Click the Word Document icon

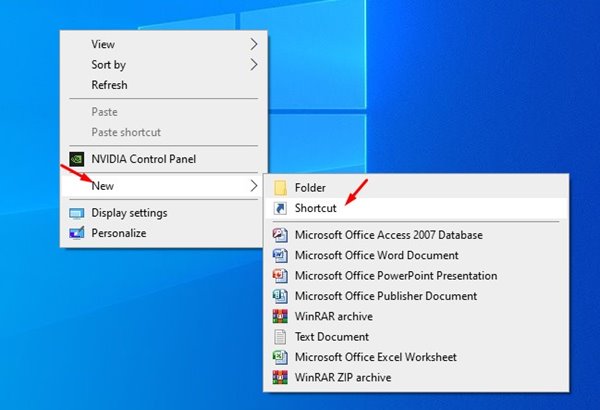[279, 256]
